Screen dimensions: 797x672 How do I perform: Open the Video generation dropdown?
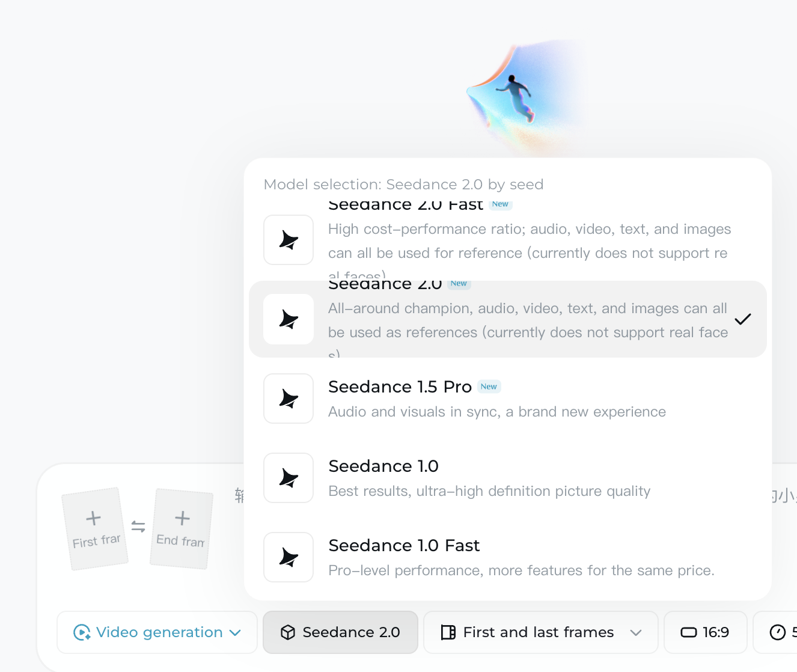pos(157,632)
